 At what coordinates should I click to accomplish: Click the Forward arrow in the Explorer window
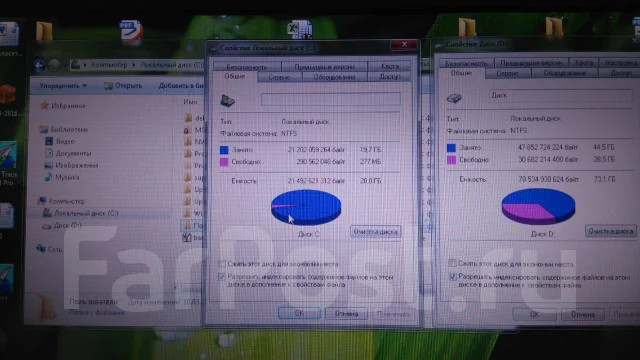point(54,65)
